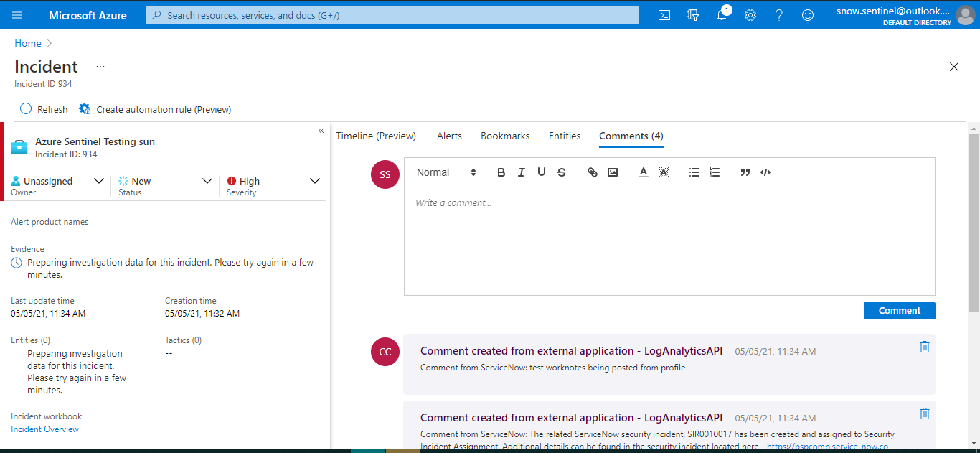
Task: Toggle underline formatting in comment editor
Action: click(542, 172)
